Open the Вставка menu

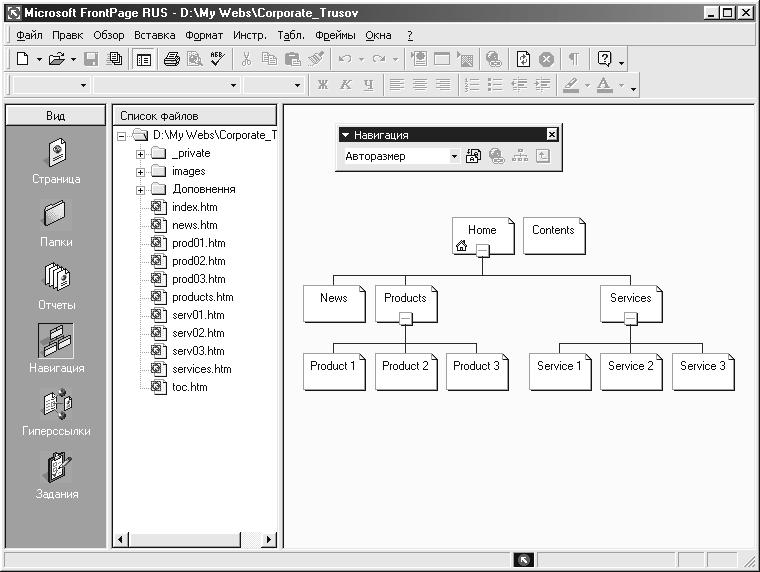[x=155, y=35]
